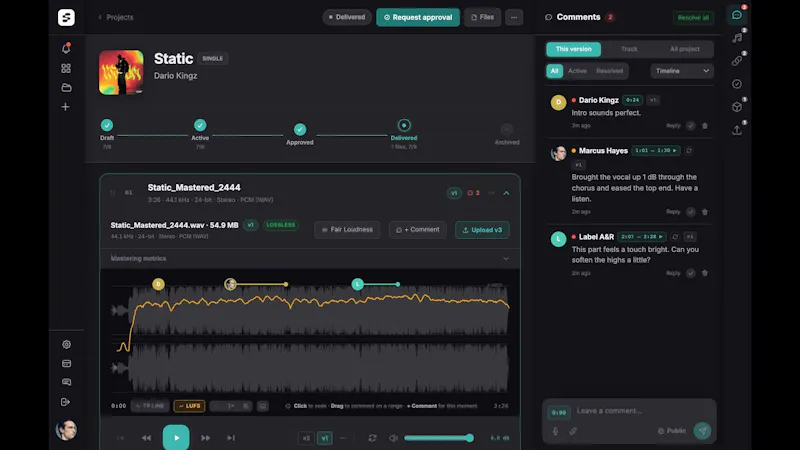The width and height of the screenshot is (800, 450).
Task: Collapse the Static_Mastered_2444 track card
Action: (x=506, y=193)
